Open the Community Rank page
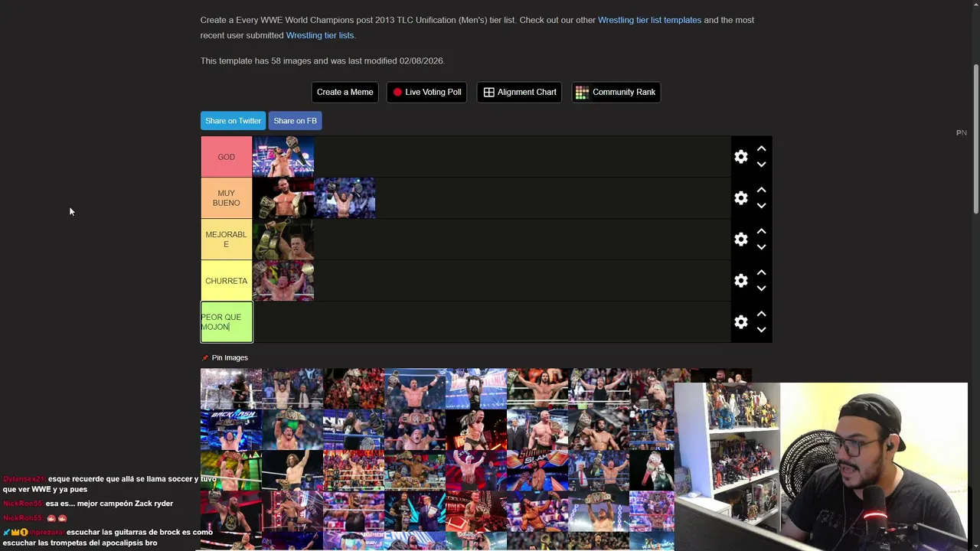 click(616, 92)
